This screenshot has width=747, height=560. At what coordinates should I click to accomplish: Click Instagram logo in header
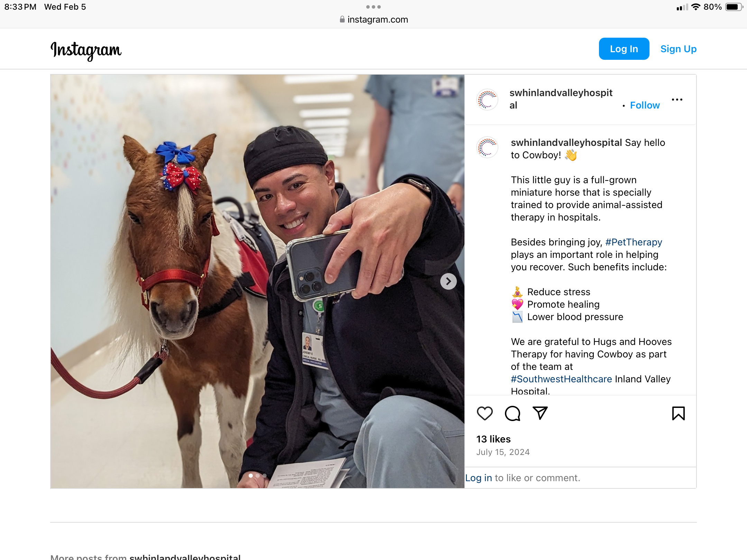point(86,50)
